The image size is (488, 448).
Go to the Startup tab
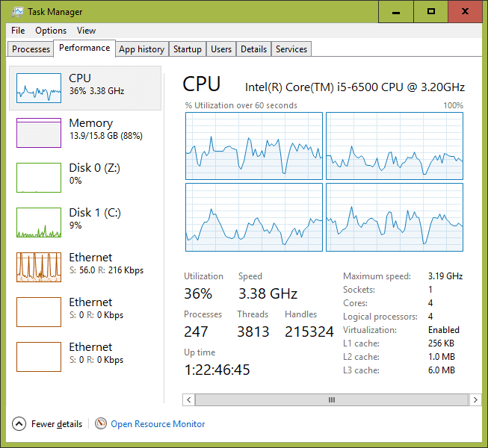(x=187, y=49)
